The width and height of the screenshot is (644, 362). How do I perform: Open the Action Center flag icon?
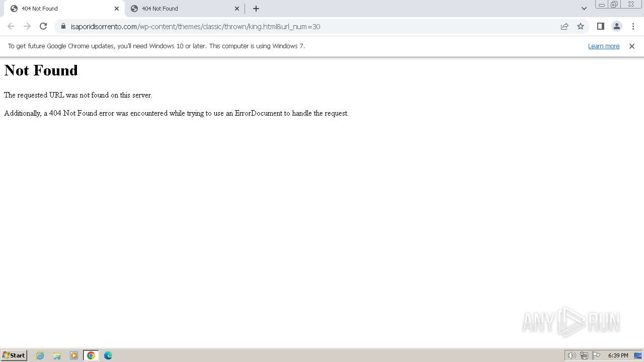tap(596, 355)
